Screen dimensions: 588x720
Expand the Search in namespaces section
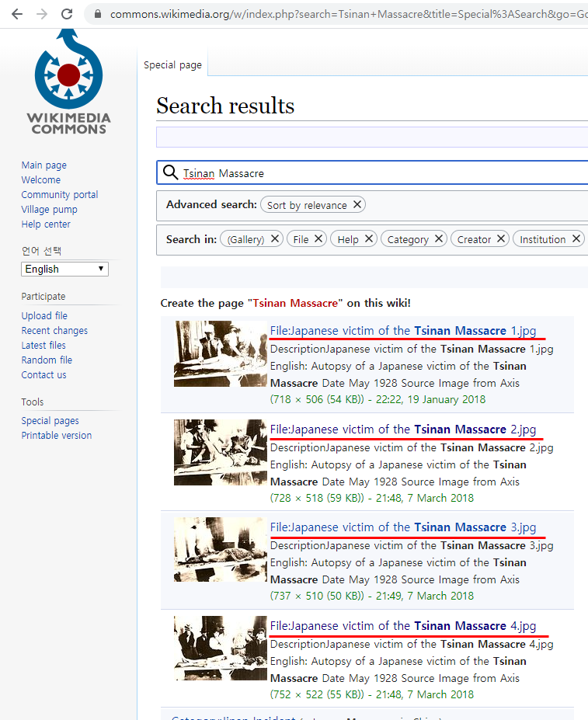click(191, 239)
